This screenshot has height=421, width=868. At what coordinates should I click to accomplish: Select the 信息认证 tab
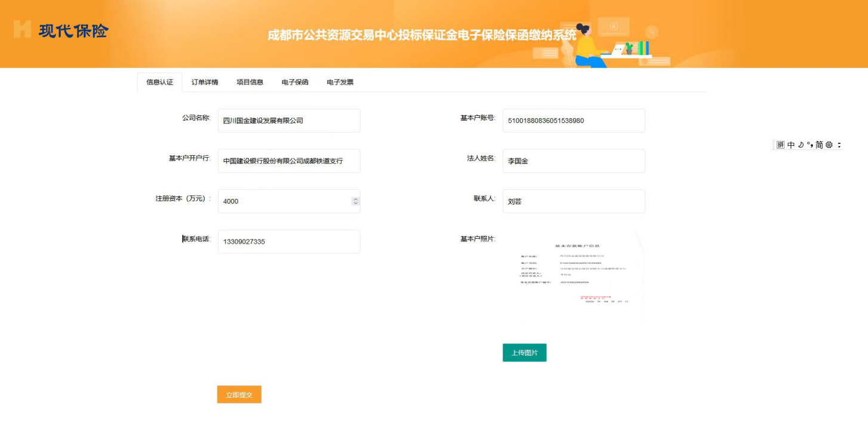(x=159, y=82)
